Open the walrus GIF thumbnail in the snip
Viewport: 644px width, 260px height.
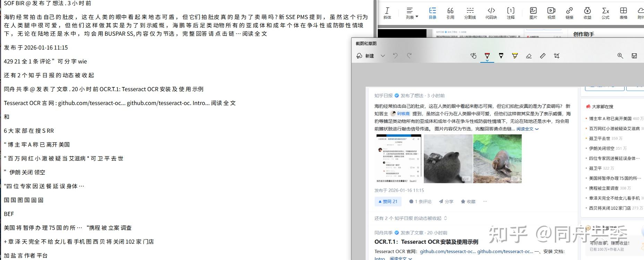(497, 159)
